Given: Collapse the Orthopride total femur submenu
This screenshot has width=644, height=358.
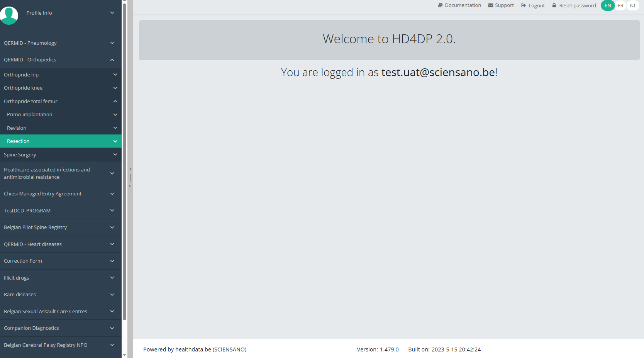Looking at the screenshot, I should 115,101.
